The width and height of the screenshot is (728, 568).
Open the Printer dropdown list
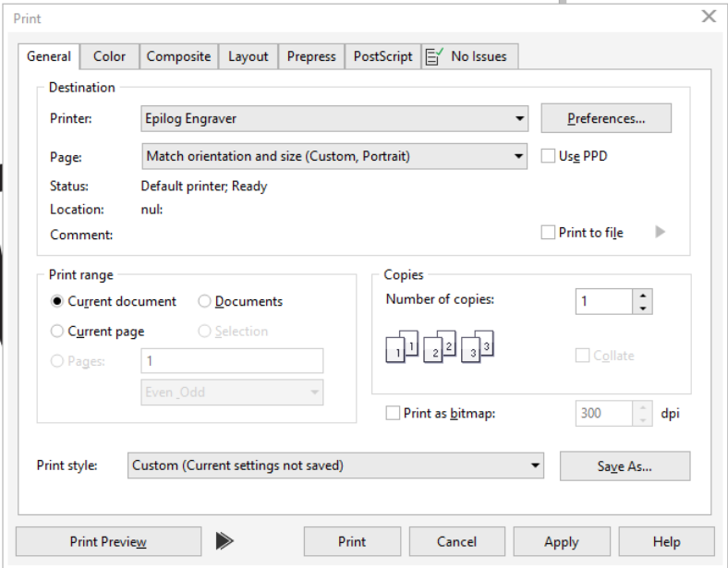click(x=520, y=118)
